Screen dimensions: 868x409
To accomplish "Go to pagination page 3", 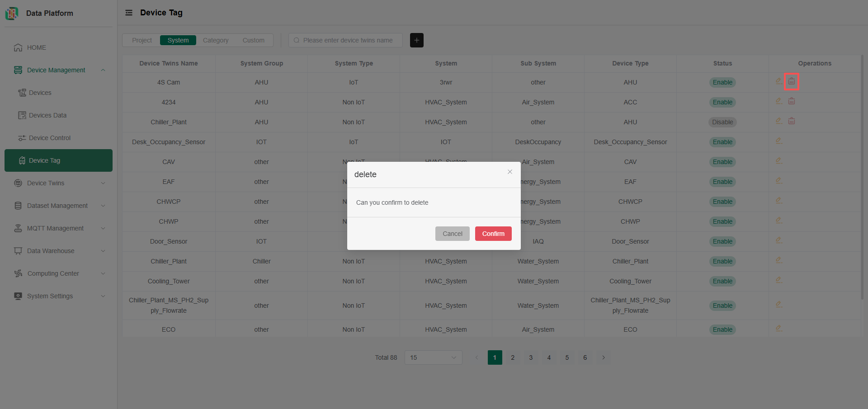I will (x=531, y=357).
